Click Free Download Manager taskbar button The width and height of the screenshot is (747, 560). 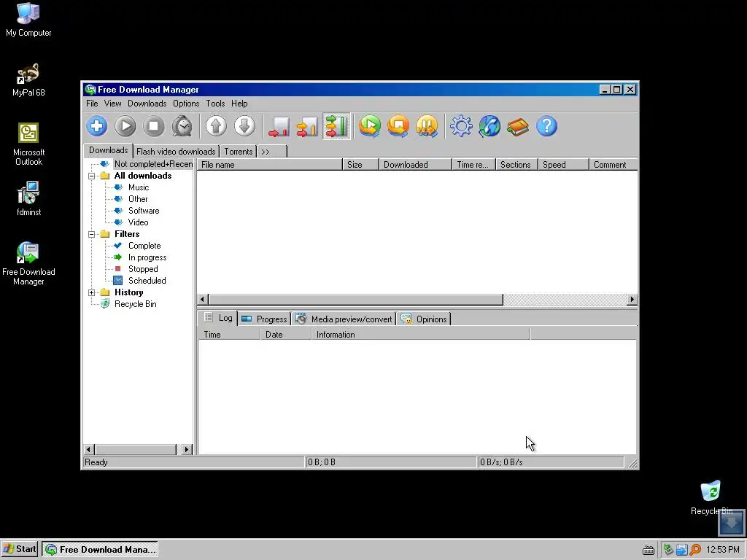[x=100, y=549]
